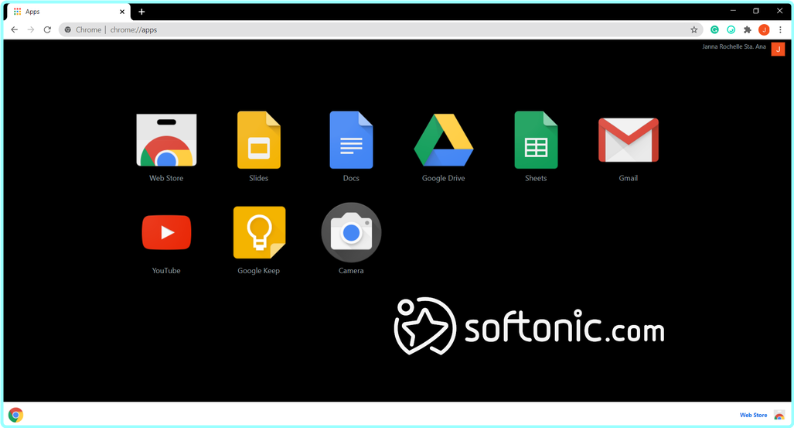794x428 pixels.
Task: Click the Chrome logo at bottom left
Action: point(16,415)
